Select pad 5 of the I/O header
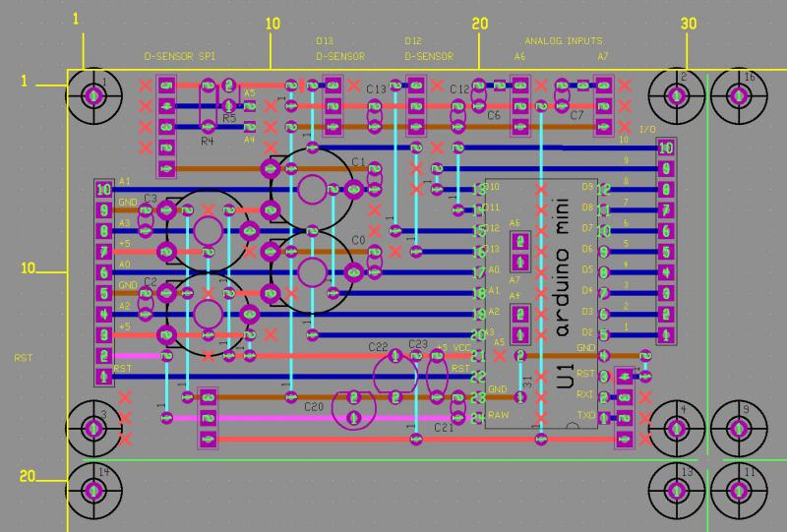 (x=666, y=252)
